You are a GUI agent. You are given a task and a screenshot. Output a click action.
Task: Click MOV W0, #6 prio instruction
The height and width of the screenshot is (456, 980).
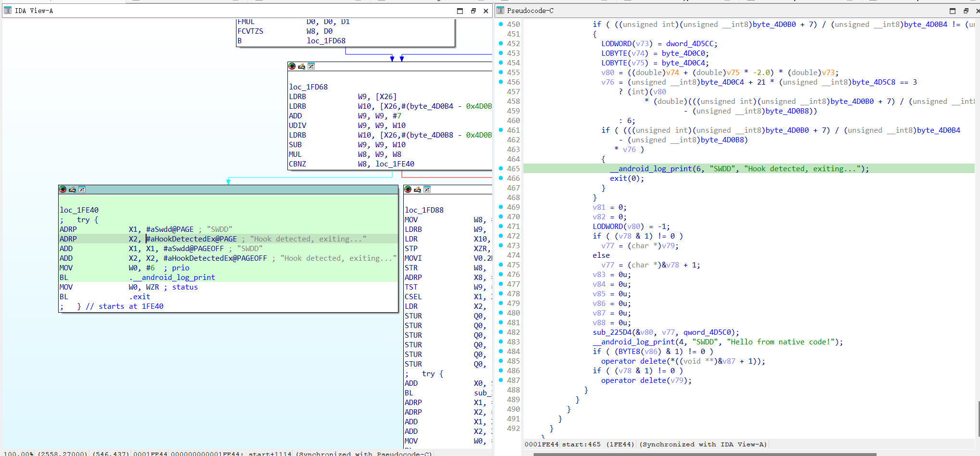(x=124, y=268)
